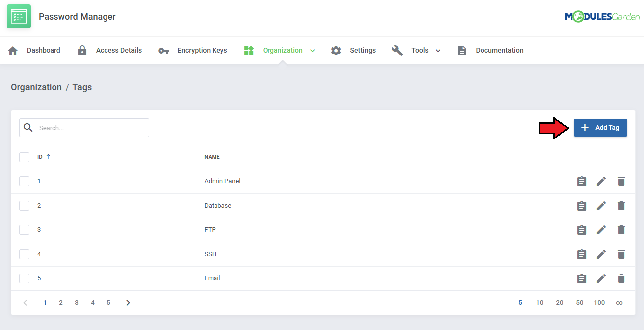Click the Add Tag button

point(600,128)
